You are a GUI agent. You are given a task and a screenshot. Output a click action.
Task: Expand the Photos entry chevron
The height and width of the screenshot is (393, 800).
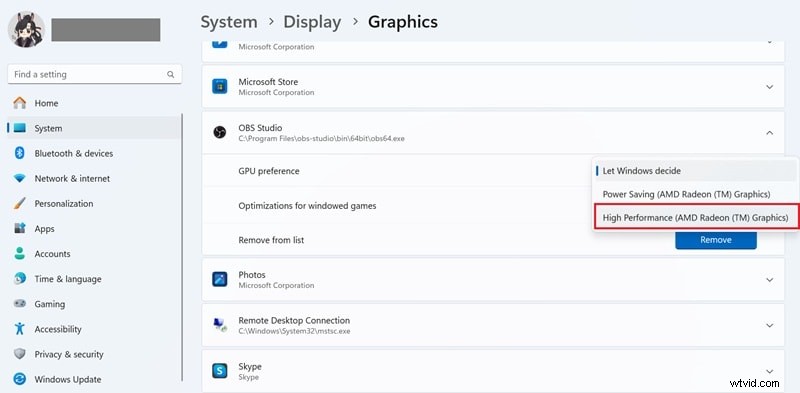click(769, 280)
